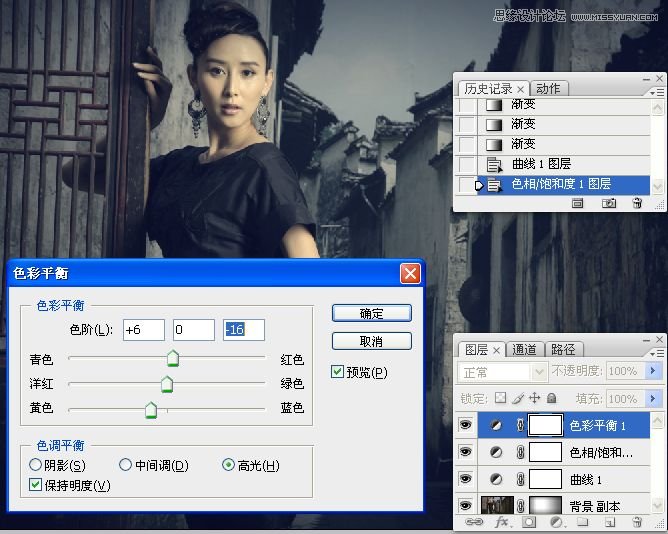The height and width of the screenshot is (534, 668).
Task: Click history state icon for 曲线 1 图层
Action: [x=494, y=164]
